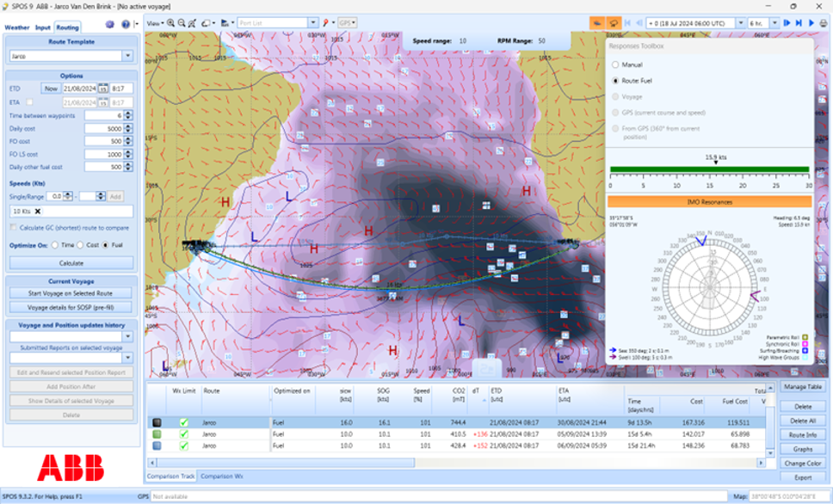Remove the 10 Kts speed entry
The width and height of the screenshot is (833, 504).
(x=38, y=212)
